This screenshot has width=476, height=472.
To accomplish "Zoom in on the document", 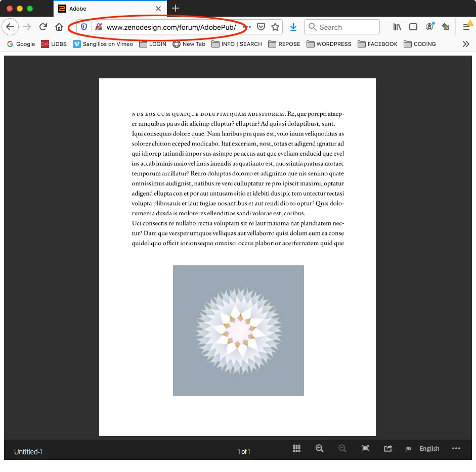I will point(319,448).
